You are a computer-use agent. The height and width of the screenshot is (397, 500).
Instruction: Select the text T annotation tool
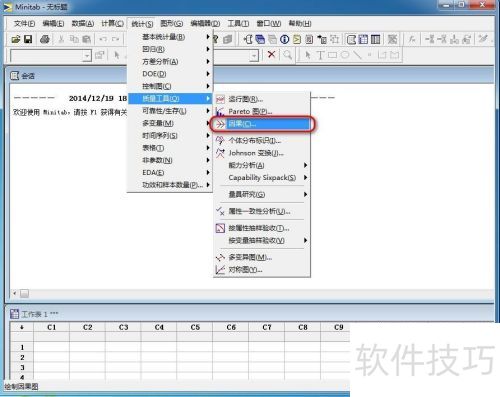pos(320,55)
